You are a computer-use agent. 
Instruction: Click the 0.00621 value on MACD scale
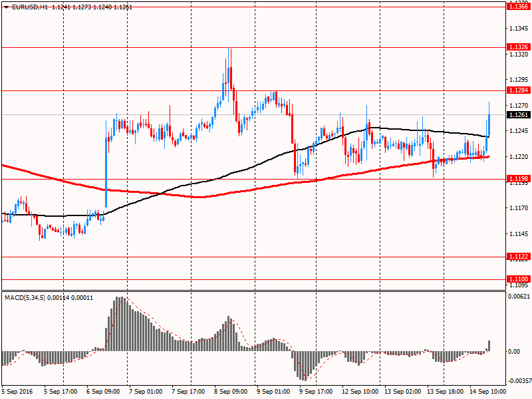coord(519,296)
